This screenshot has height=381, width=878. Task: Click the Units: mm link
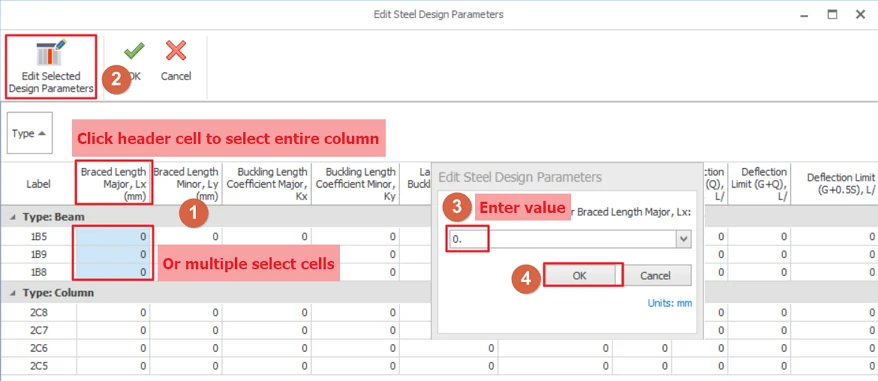(670, 303)
